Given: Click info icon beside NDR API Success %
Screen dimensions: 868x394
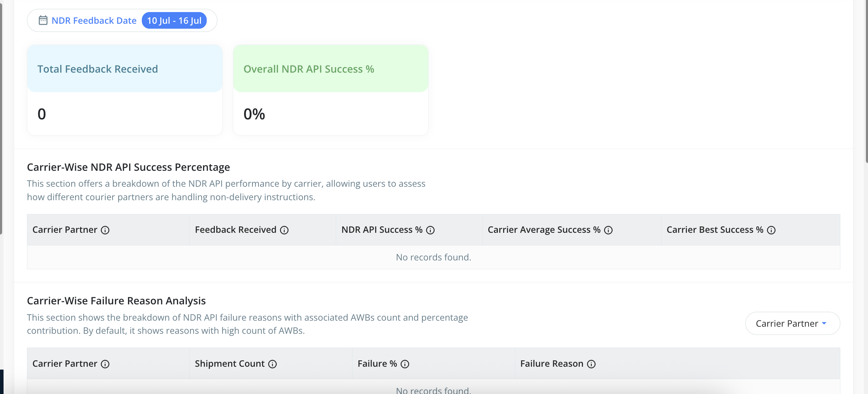Looking at the screenshot, I should (430, 230).
